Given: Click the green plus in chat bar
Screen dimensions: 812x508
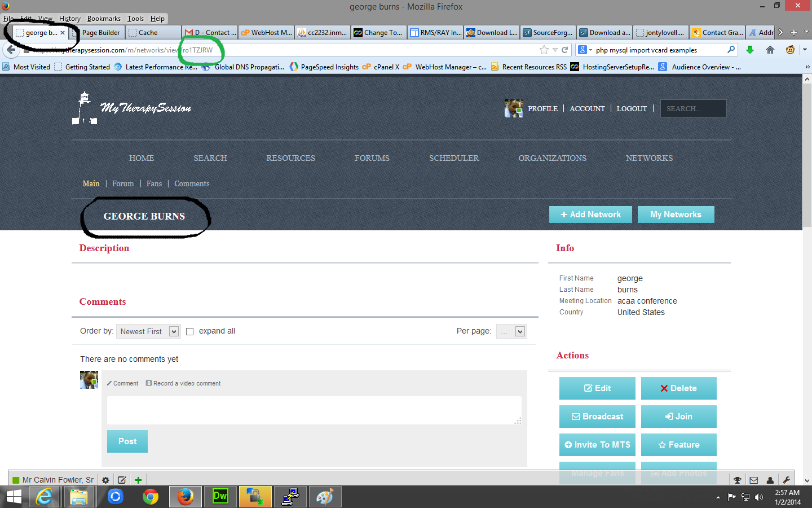Looking at the screenshot, I should pos(138,480).
